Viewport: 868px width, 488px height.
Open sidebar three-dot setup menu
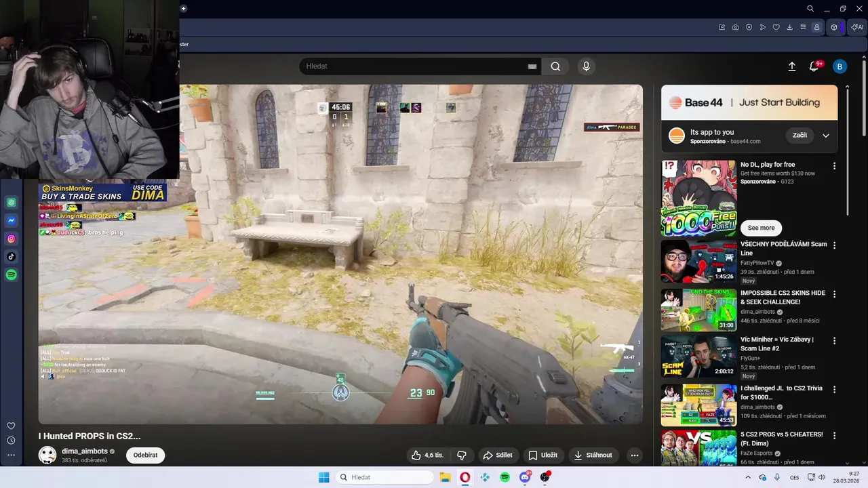pos(11,455)
